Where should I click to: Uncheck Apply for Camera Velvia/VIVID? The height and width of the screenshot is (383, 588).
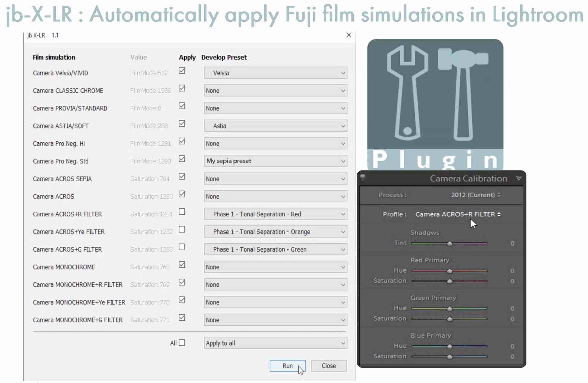(x=181, y=71)
